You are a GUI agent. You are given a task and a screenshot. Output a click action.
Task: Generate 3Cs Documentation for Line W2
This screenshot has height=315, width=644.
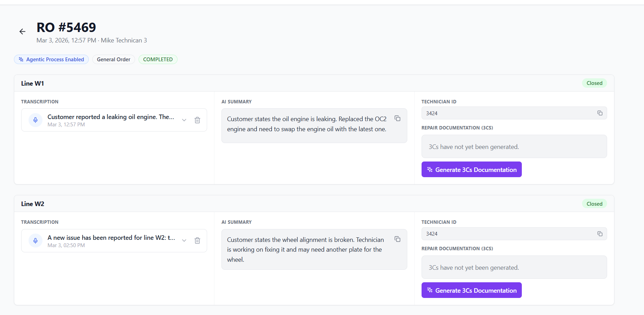tap(471, 290)
